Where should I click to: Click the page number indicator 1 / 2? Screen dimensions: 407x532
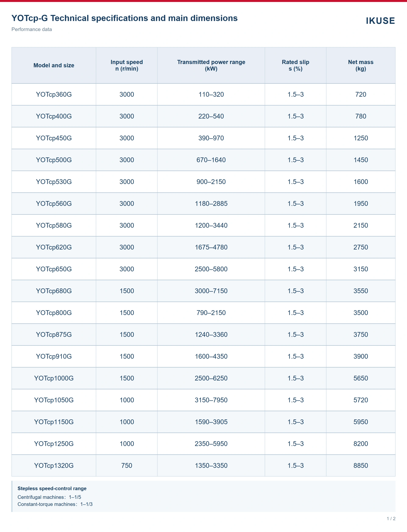(x=391, y=519)
